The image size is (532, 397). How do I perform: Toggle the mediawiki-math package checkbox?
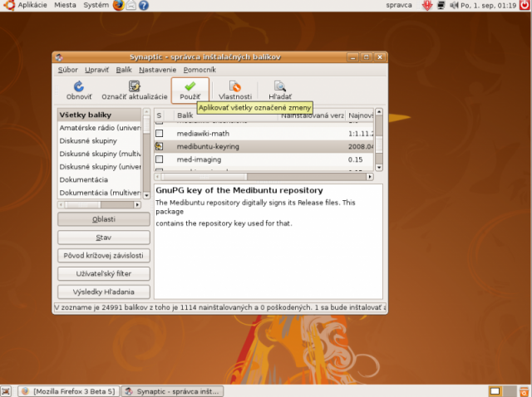tap(159, 133)
